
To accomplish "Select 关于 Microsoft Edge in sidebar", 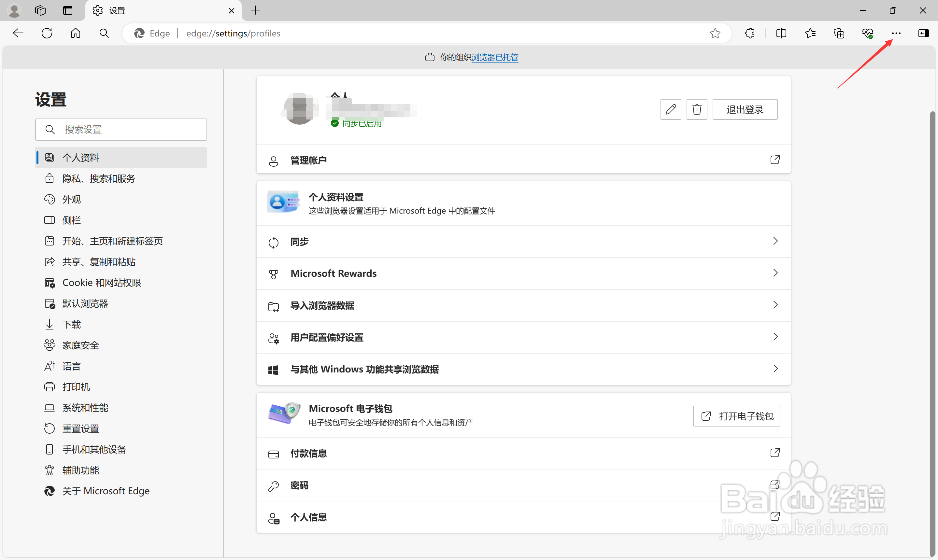I will [121, 491].
